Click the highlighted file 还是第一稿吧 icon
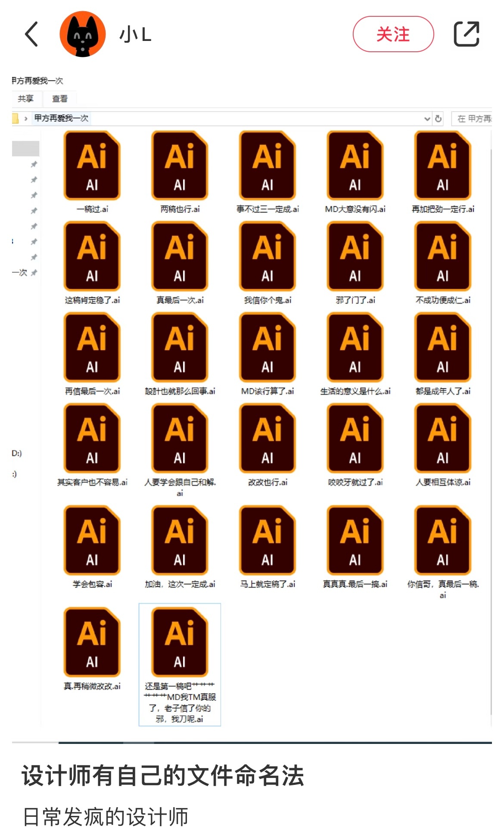 pos(180,642)
